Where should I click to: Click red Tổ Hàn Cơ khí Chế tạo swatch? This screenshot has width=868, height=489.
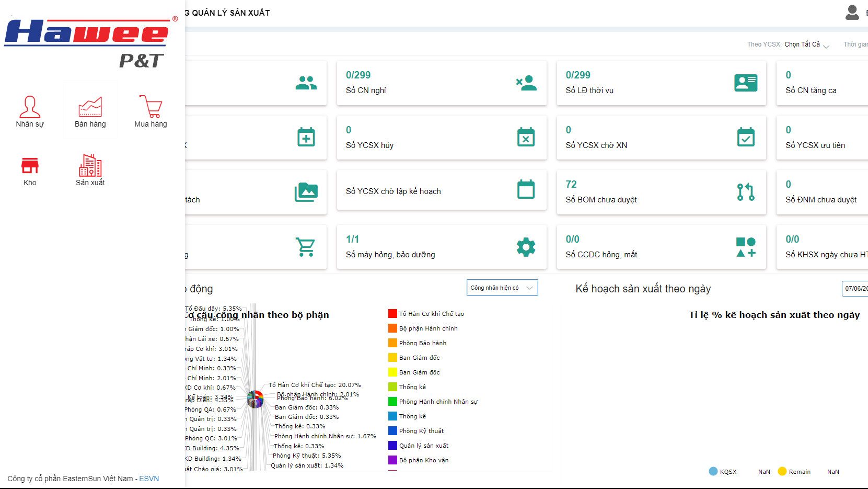[x=392, y=314]
